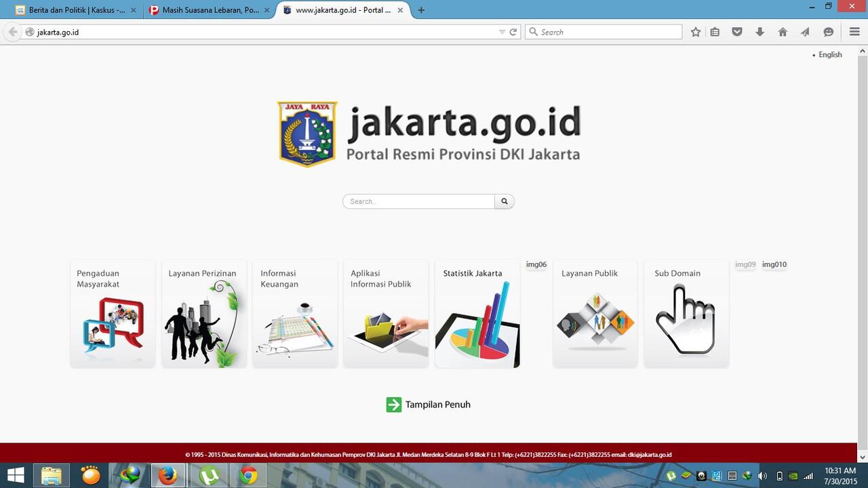Open the Firefox hamburger menu
Viewport: 868px width, 488px height.
tap(854, 32)
